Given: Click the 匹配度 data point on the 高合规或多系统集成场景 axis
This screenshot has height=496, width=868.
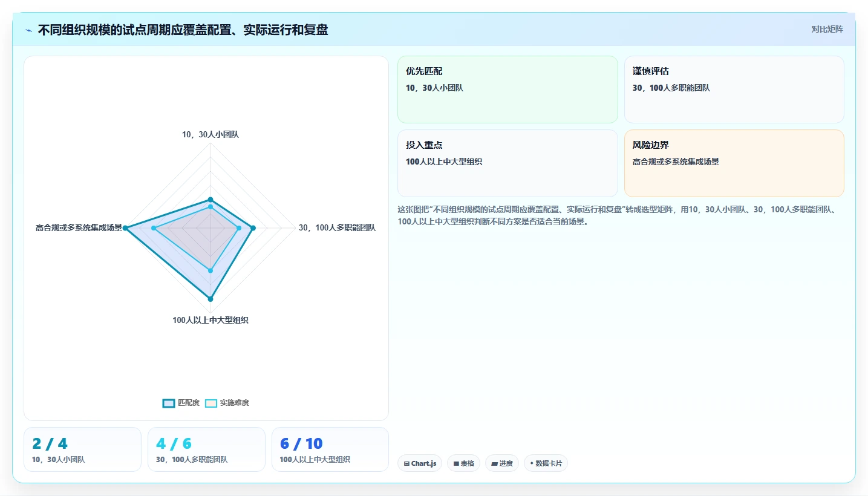Looking at the screenshot, I should [125, 228].
